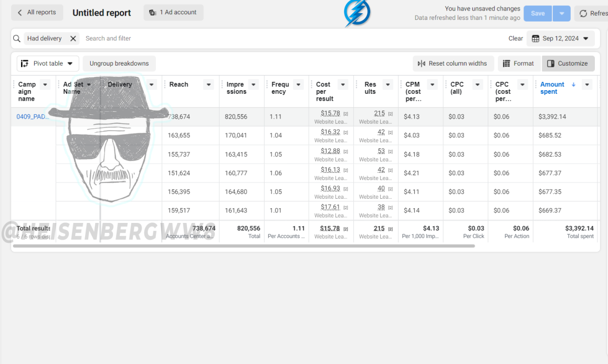This screenshot has width=608, height=364.
Task: Open the CPC cost per column menu
Action: [522, 84]
